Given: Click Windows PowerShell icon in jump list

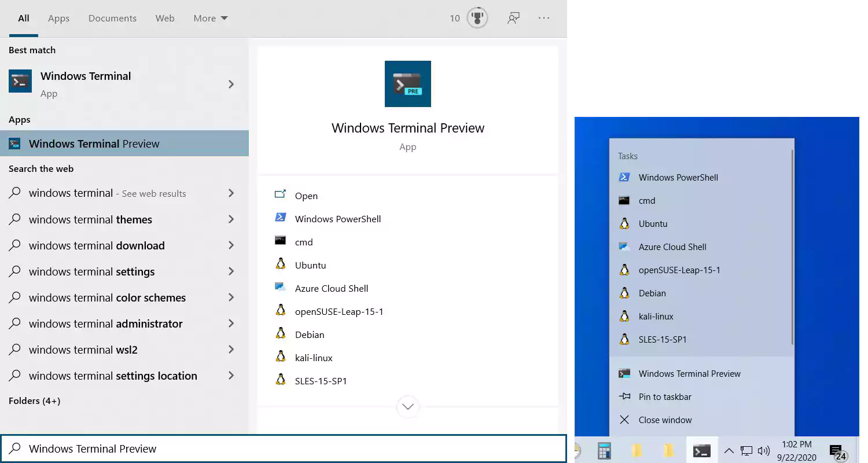Looking at the screenshot, I should click(x=624, y=177).
